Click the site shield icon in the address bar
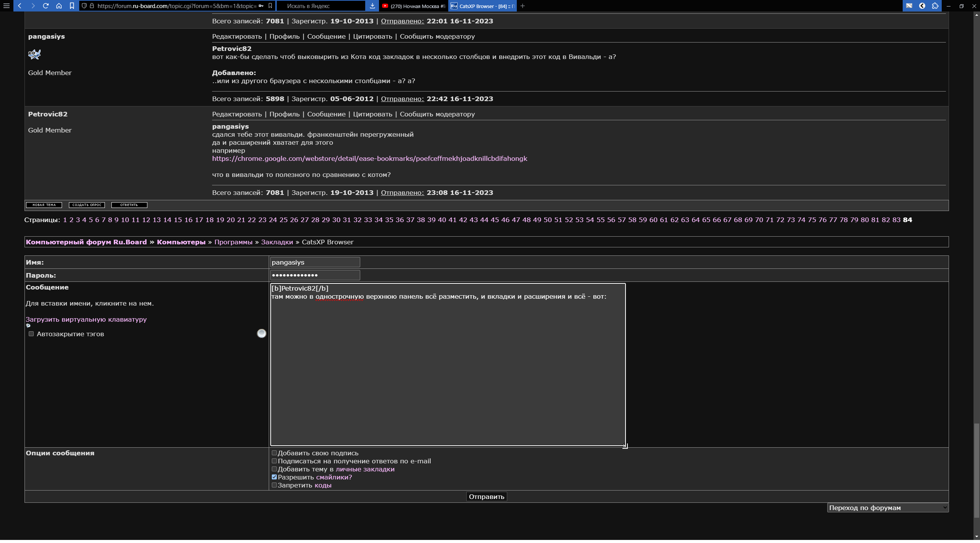This screenshot has height=543, width=980. pyautogui.click(x=84, y=6)
